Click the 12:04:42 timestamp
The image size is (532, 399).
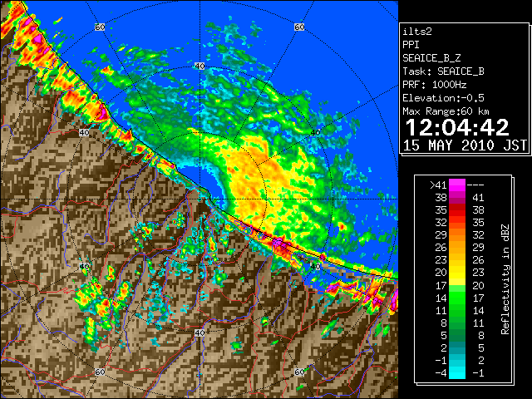457,127
